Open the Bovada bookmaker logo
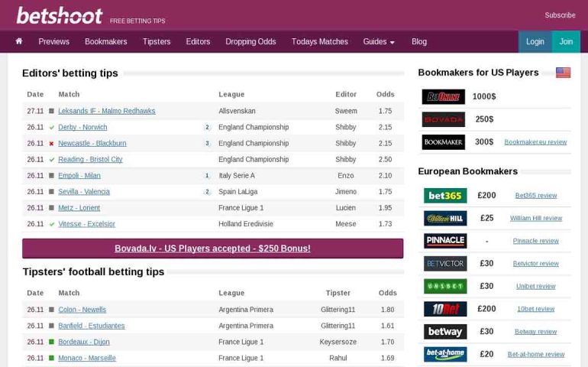This screenshot has width=588, height=367. tap(443, 119)
